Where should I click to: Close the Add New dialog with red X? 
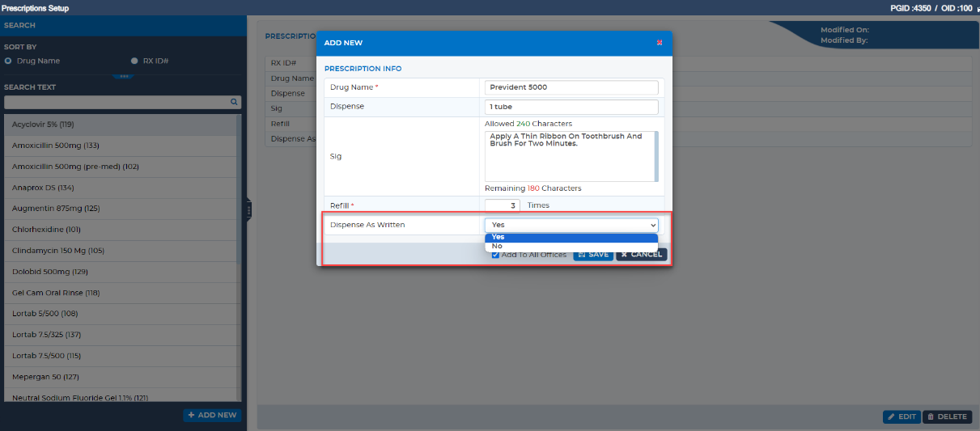click(660, 42)
